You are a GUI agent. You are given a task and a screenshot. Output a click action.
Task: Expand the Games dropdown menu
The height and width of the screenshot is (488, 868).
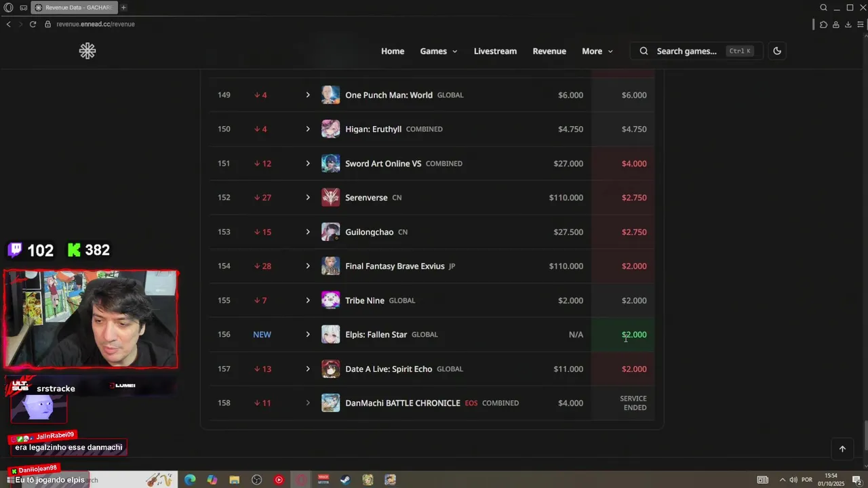[x=439, y=51]
